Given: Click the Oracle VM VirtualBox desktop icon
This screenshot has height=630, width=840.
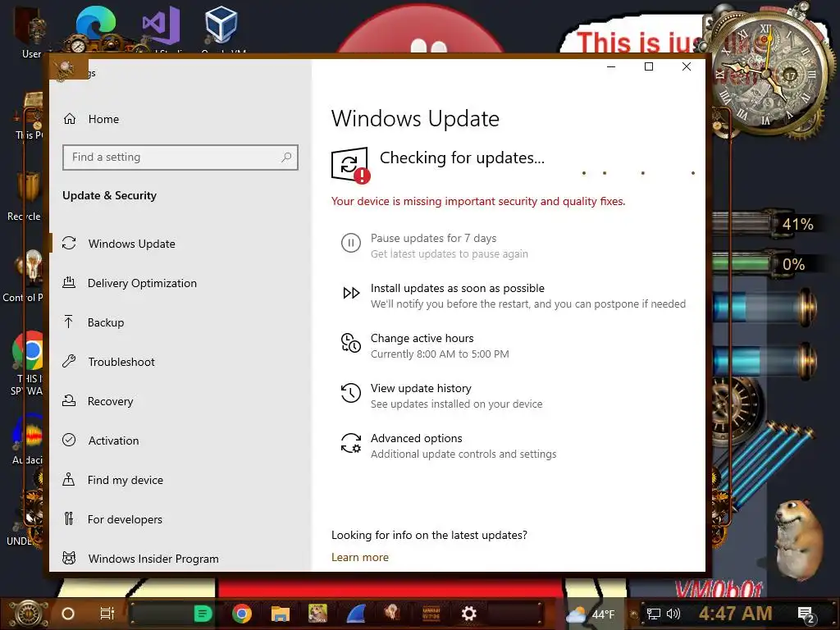Looking at the screenshot, I should pos(221,25).
